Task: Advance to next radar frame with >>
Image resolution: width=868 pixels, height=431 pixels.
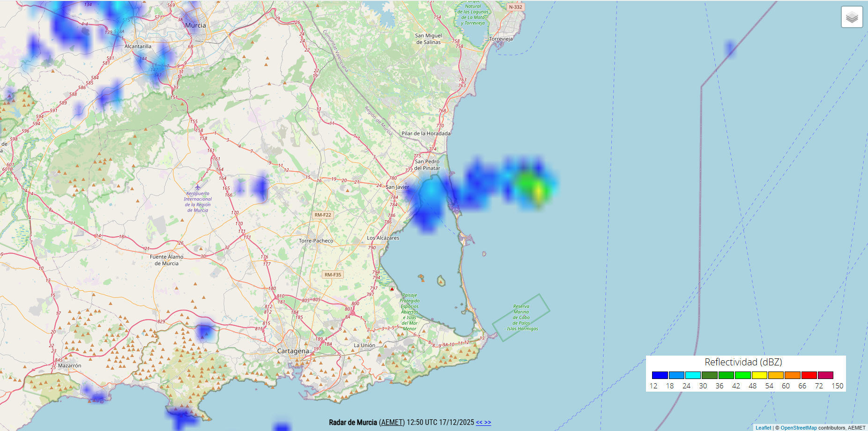Action: 488,423
